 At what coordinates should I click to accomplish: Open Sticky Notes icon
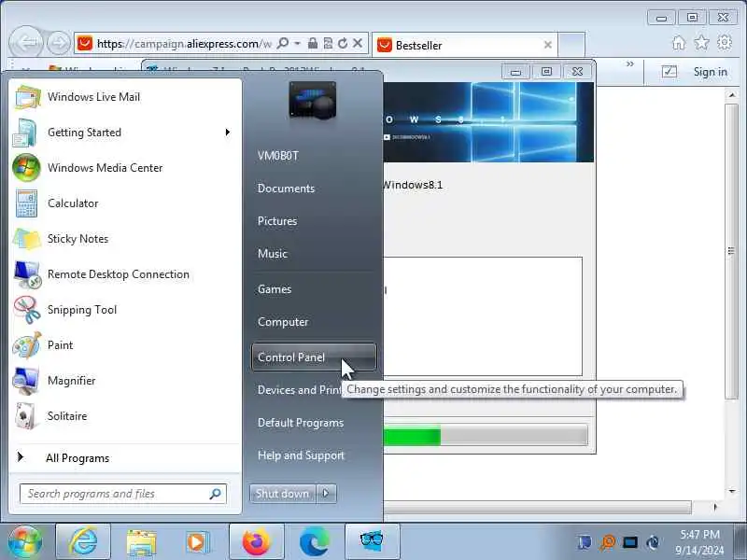point(26,239)
